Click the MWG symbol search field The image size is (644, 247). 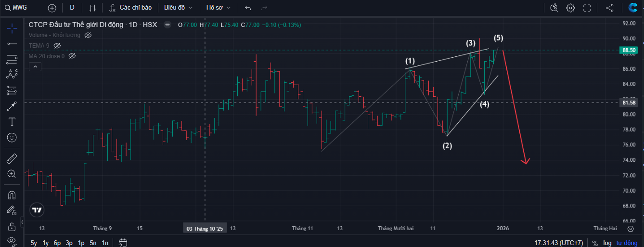[22, 8]
